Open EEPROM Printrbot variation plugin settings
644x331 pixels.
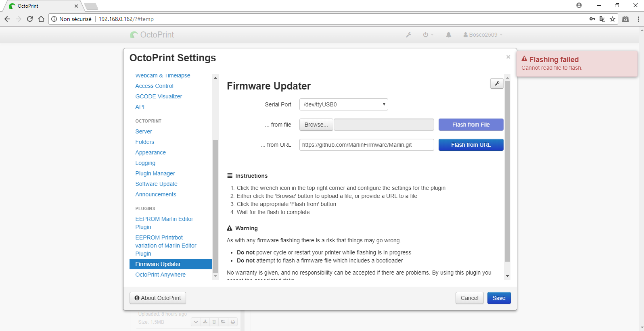[x=166, y=246]
